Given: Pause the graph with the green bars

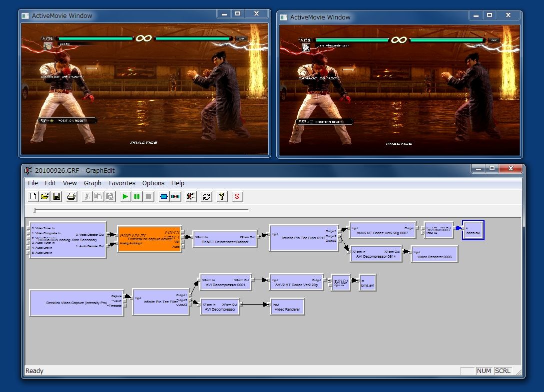Looking at the screenshot, I should [137, 197].
